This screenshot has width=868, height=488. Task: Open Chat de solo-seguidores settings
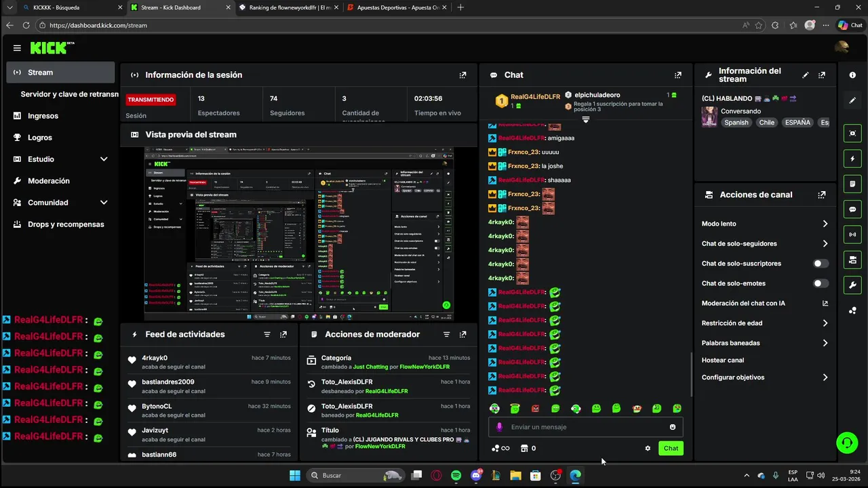[x=765, y=243]
